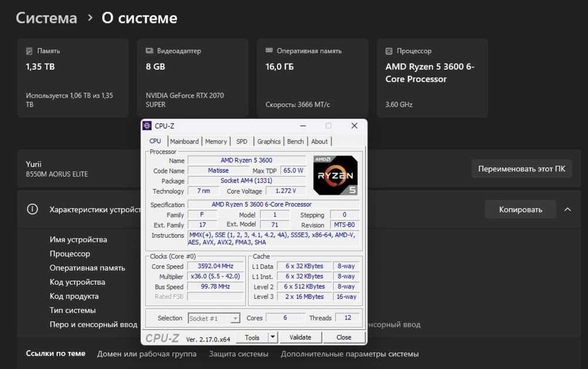Open Домен или рабочая группа link
The width and height of the screenshot is (588, 369).
click(x=146, y=354)
